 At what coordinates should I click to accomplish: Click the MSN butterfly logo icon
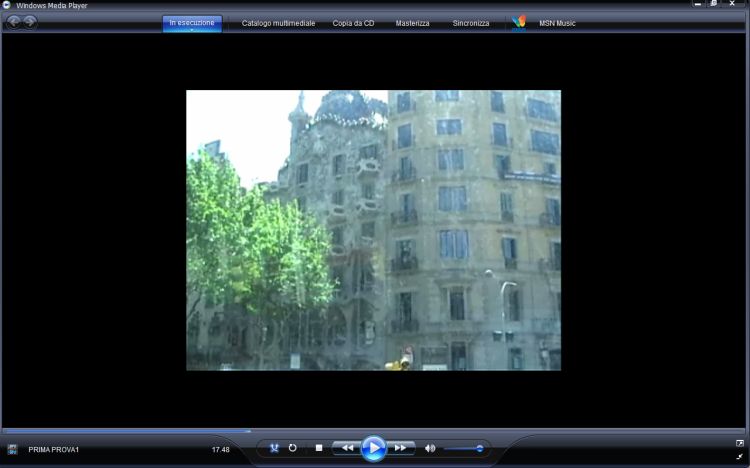tap(519, 22)
